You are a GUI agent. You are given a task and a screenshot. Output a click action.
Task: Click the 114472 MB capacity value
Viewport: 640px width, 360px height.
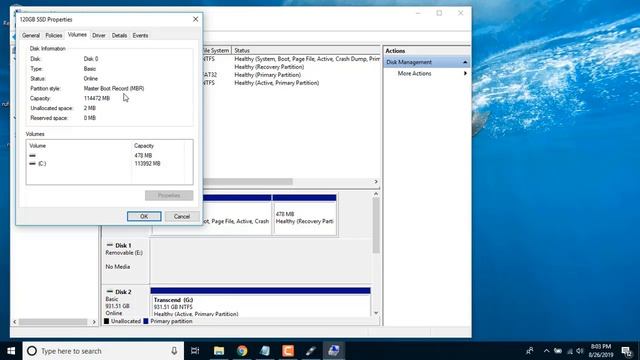pyautogui.click(x=97, y=98)
